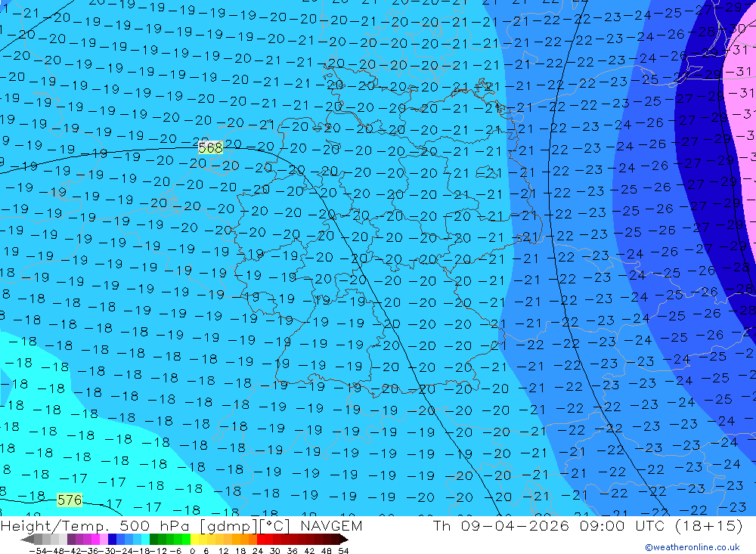This screenshot has height=554, width=756.
Task: Pick the bright red 24 legend swatch
Action: point(261,539)
